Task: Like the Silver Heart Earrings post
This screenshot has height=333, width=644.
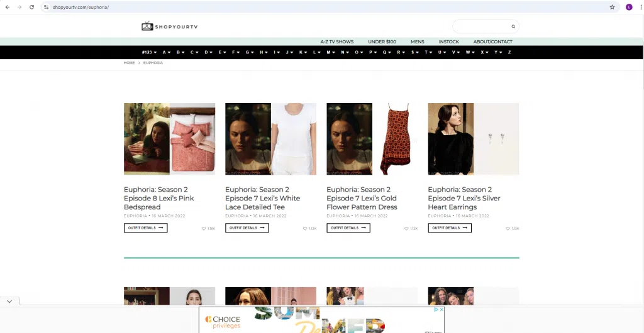Action: [508, 229]
